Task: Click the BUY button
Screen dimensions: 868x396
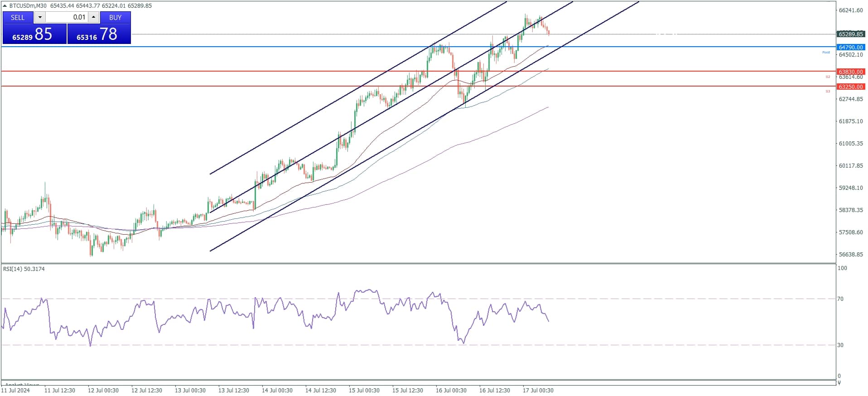Action: (x=116, y=17)
